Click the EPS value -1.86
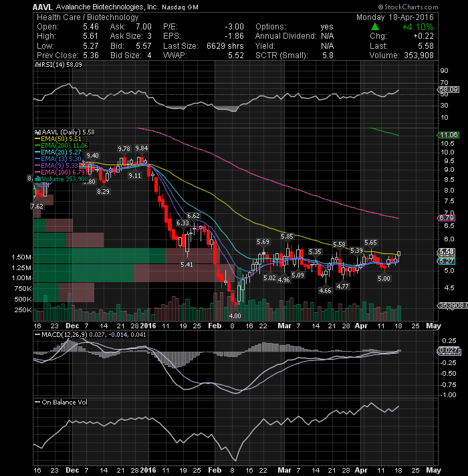The height and width of the screenshot is (476, 468). tap(234, 36)
